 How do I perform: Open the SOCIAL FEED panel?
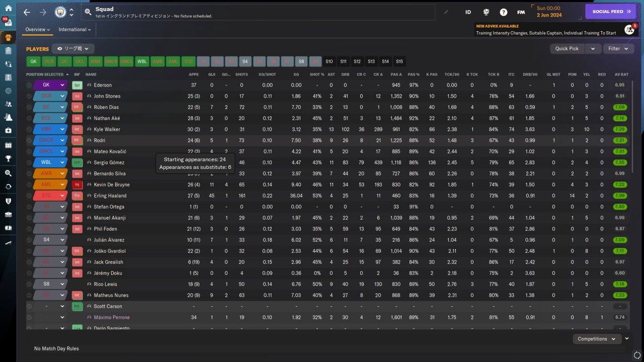(611, 12)
